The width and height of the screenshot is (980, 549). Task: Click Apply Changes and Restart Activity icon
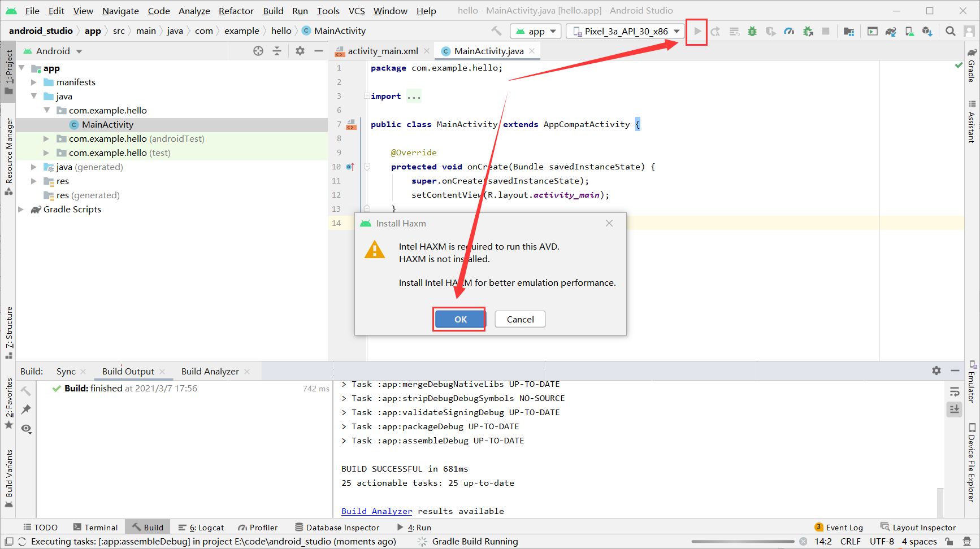(716, 31)
